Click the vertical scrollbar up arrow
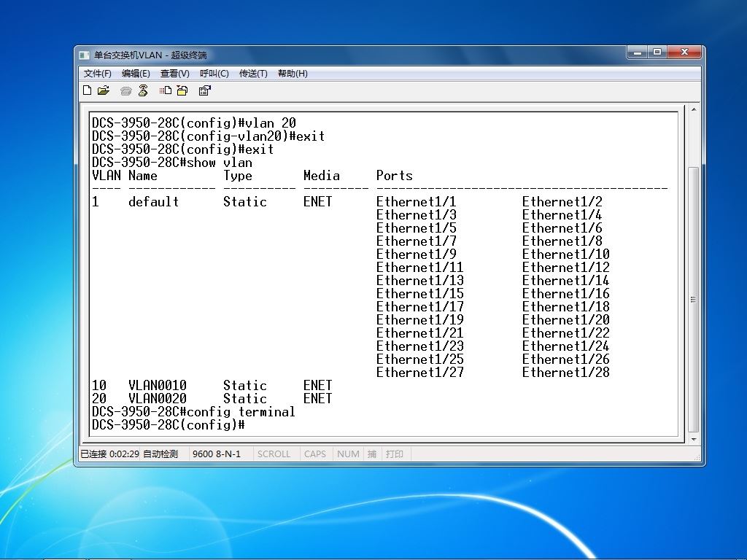 pos(694,110)
